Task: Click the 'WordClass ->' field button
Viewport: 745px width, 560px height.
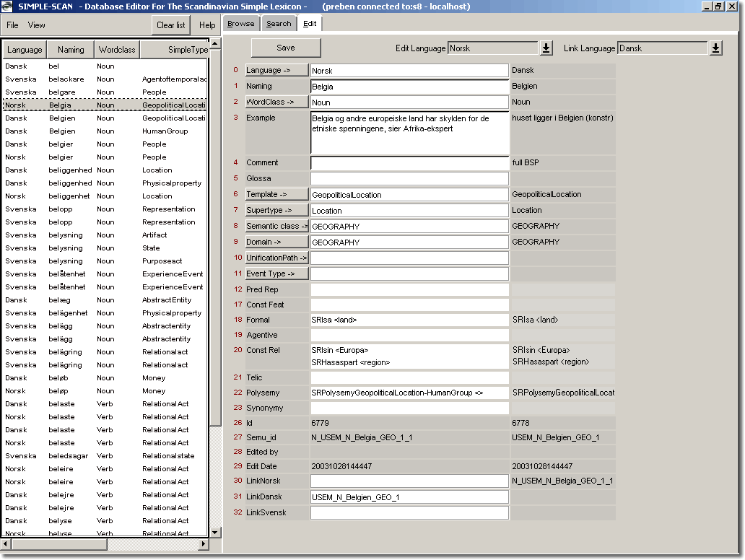Action: pos(276,102)
